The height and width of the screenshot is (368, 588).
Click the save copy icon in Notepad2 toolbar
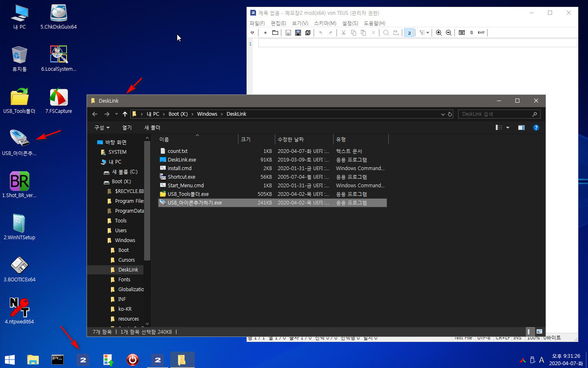click(x=308, y=33)
